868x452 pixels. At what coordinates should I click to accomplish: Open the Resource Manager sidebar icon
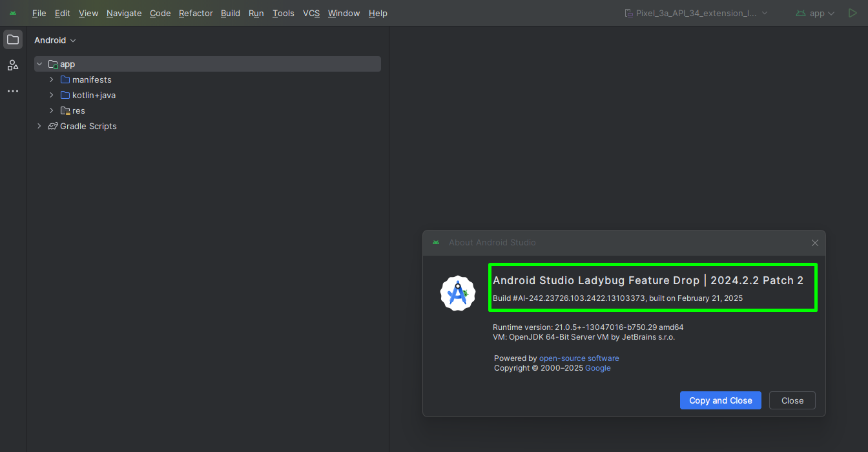(13, 65)
